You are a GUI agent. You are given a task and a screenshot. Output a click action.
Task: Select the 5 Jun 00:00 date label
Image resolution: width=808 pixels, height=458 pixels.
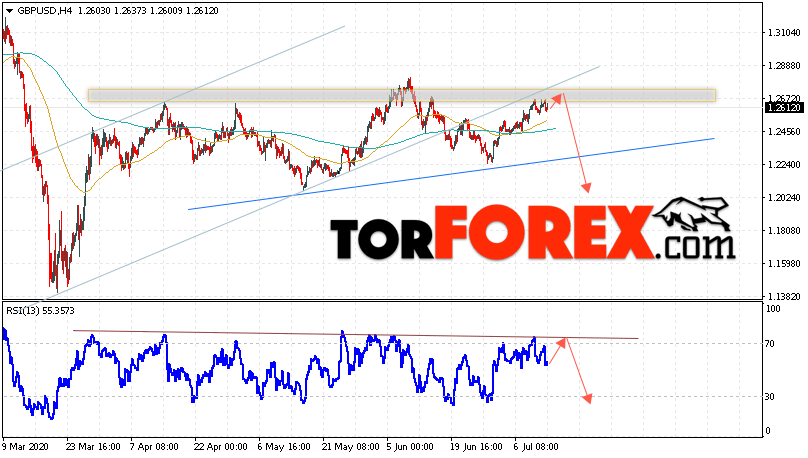411,447
